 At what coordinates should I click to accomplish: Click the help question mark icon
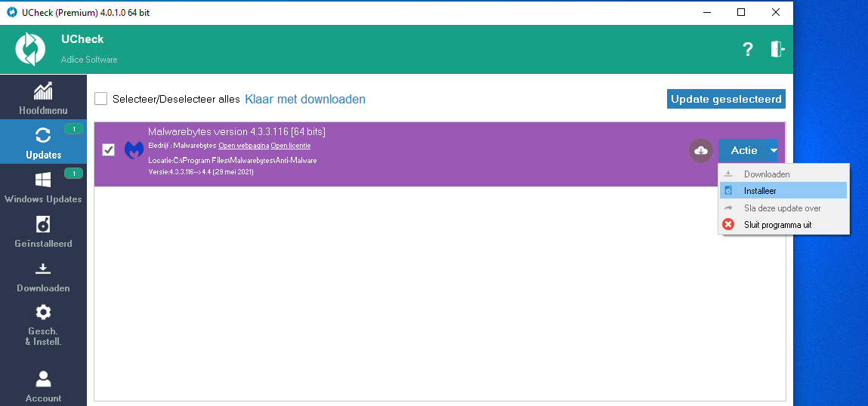tap(748, 49)
